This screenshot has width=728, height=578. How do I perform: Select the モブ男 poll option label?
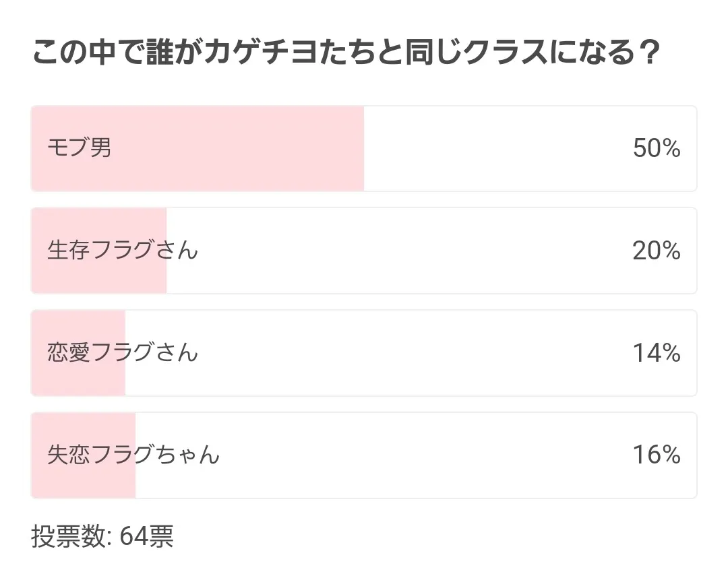click(x=80, y=148)
